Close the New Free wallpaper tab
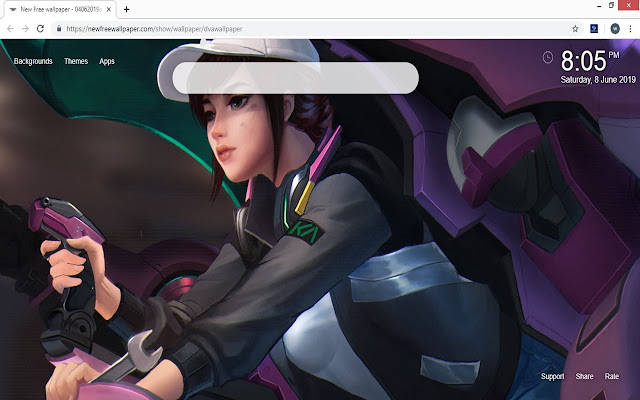This screenshot has width=640, height=400. (109, 9)
